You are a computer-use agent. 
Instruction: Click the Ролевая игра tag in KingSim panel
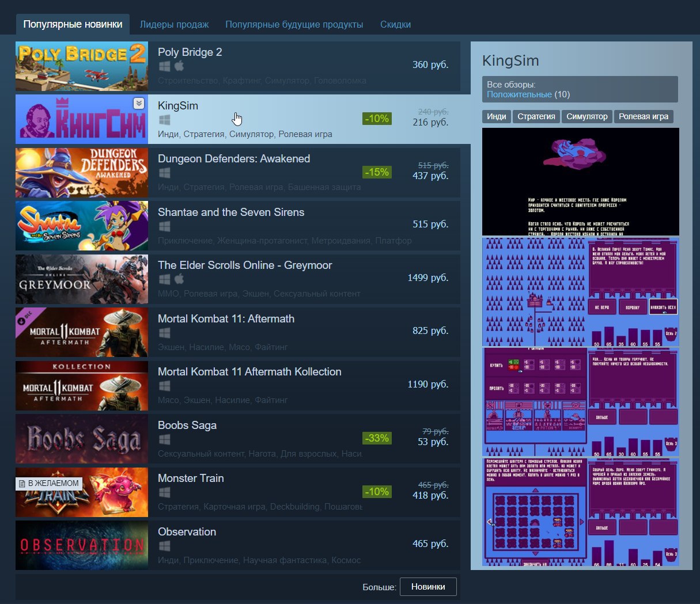pos(644,116)
